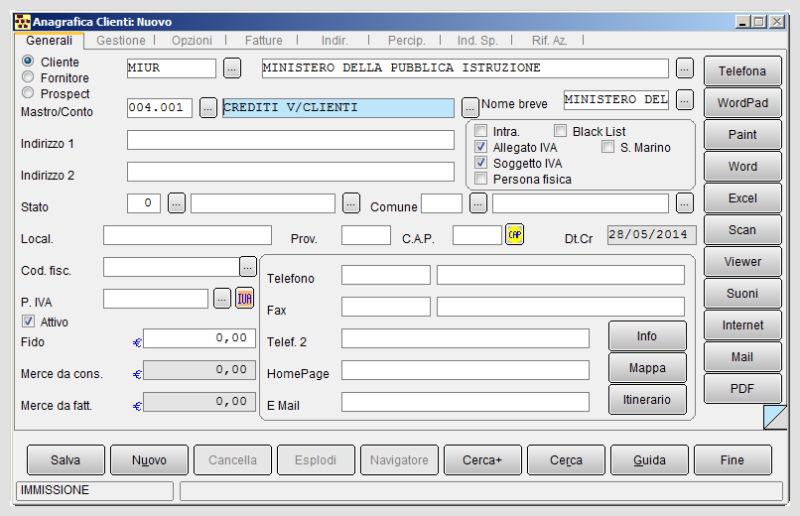Switch to the Opzioni tab
The image size is (800, 516).
point(192,40)
